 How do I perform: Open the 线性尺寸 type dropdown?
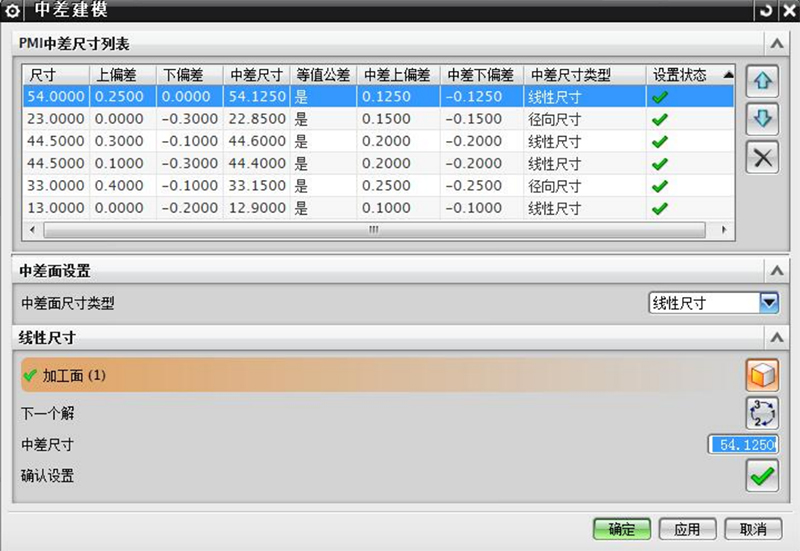[x=768, y=303]
